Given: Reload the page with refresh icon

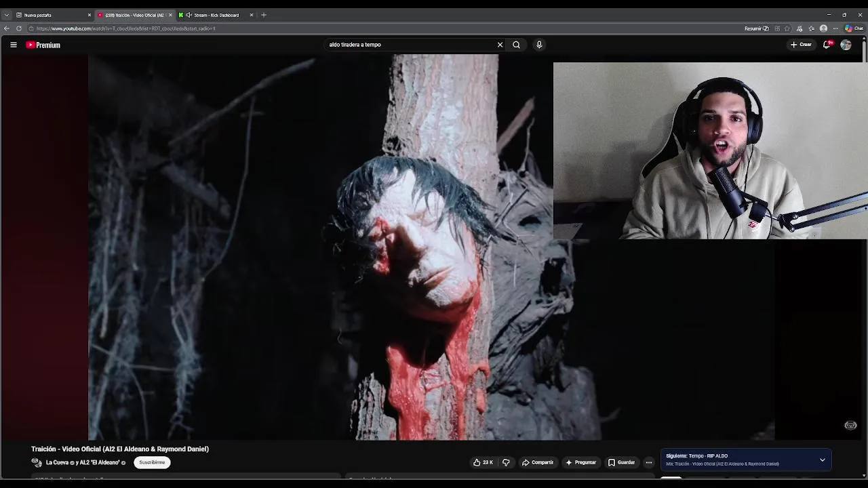Looking at the screenshot, I should pos(19,28).
